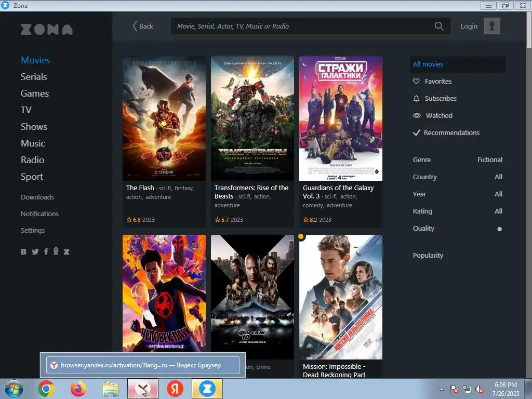Image resolution: width=532 pixels, height=399 pixels.
Task: Click the star rating icon on Guardians of the Galaxy
Action: [x=305, y=220]
